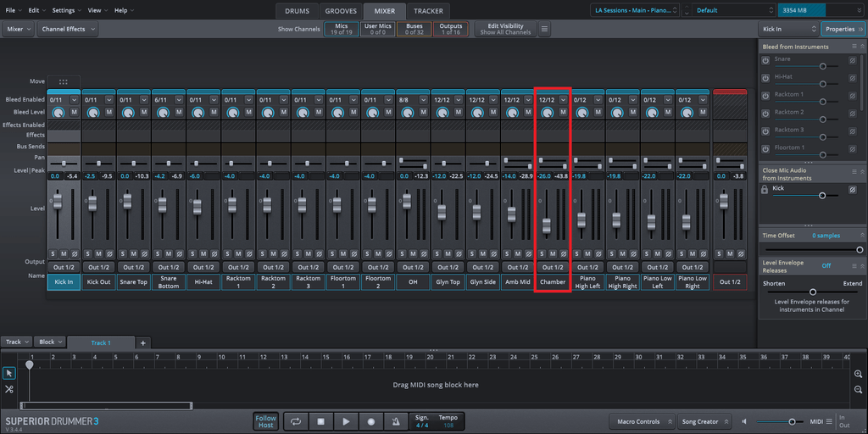Click the lock icon next to Kick
This screenshot has width=868, height=434.
point(765,190)
